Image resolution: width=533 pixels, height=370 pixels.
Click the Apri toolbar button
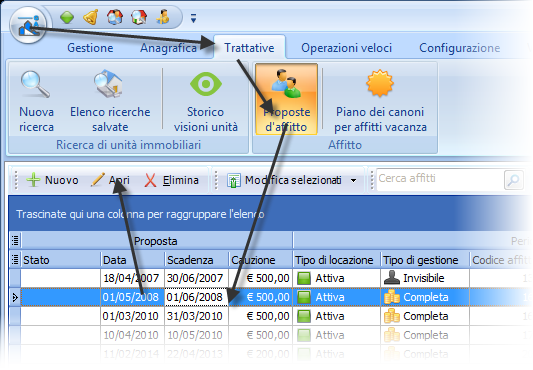click(x=110, y=180)
